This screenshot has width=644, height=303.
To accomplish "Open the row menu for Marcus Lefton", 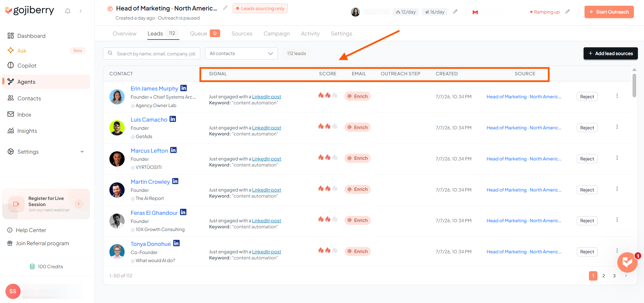I will 617,158.
